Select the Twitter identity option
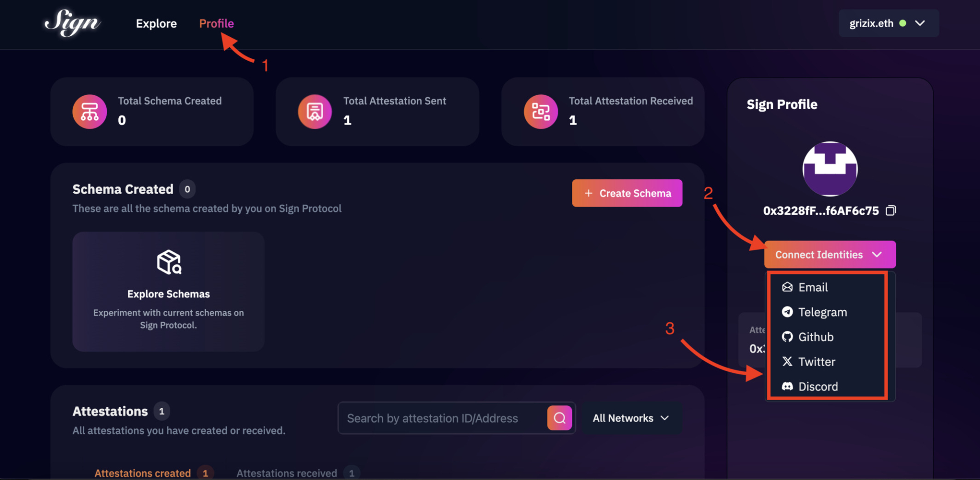This screenshot has height=480, width=980. point(817,361)
